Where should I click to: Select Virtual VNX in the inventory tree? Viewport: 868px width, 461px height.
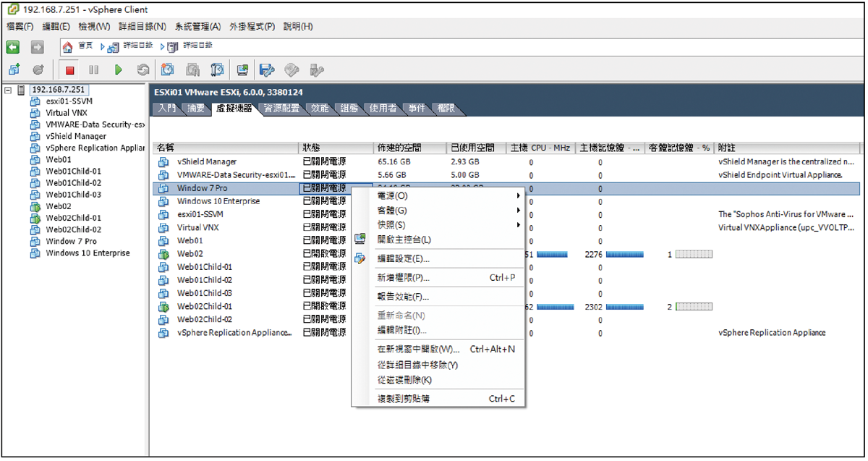point(67,113)
